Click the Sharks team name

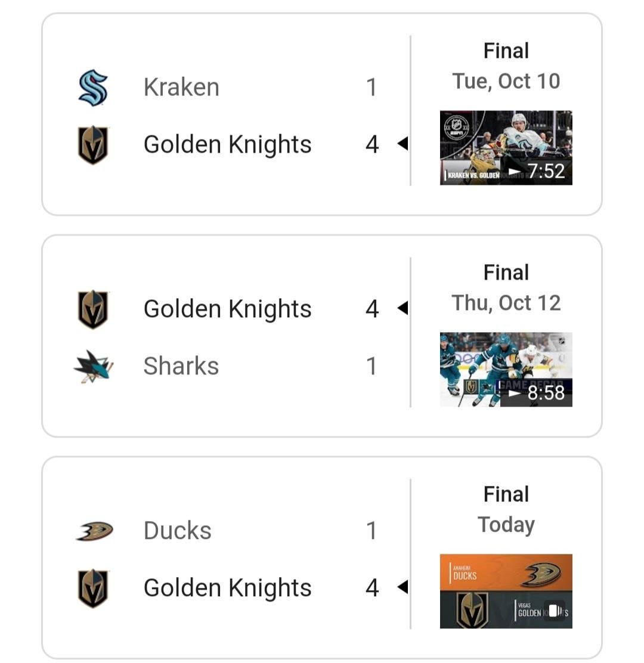(x=181, y=366)
